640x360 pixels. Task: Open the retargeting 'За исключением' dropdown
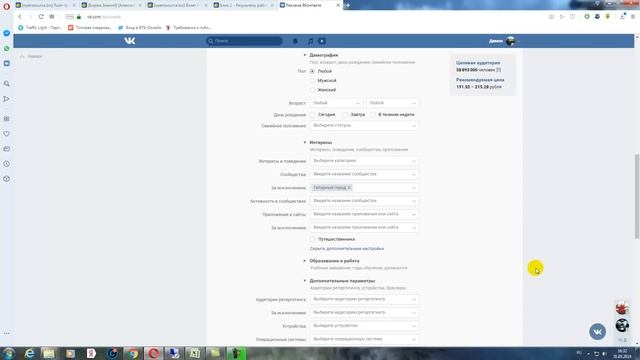point(364,313)
